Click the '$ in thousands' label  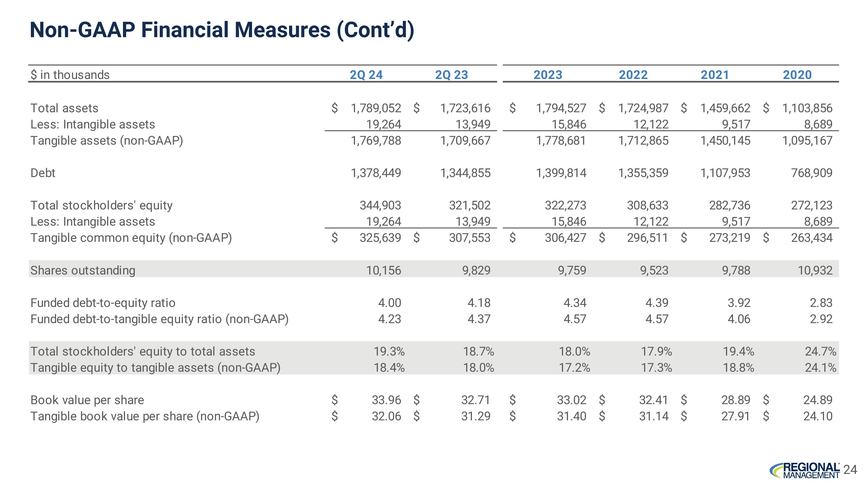click(70, 75)
